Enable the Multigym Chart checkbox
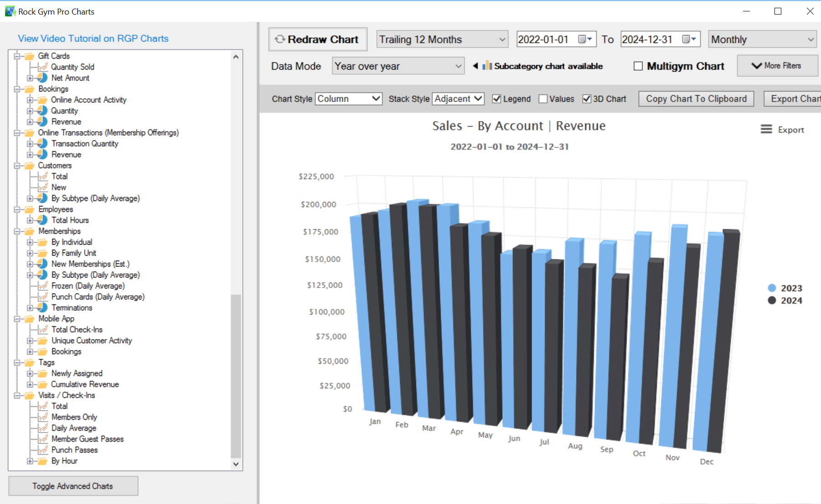This screenshot has width=821, height=504. tap(638, 66)
